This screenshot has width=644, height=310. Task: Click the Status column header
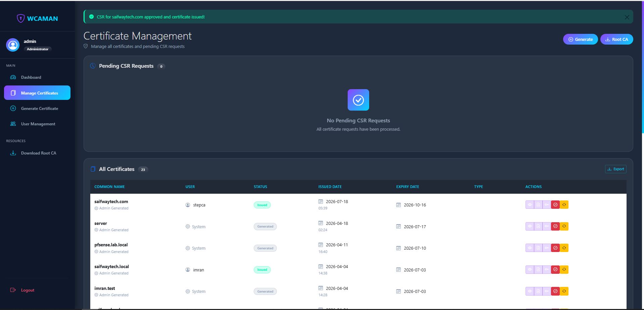coord(260,187)
